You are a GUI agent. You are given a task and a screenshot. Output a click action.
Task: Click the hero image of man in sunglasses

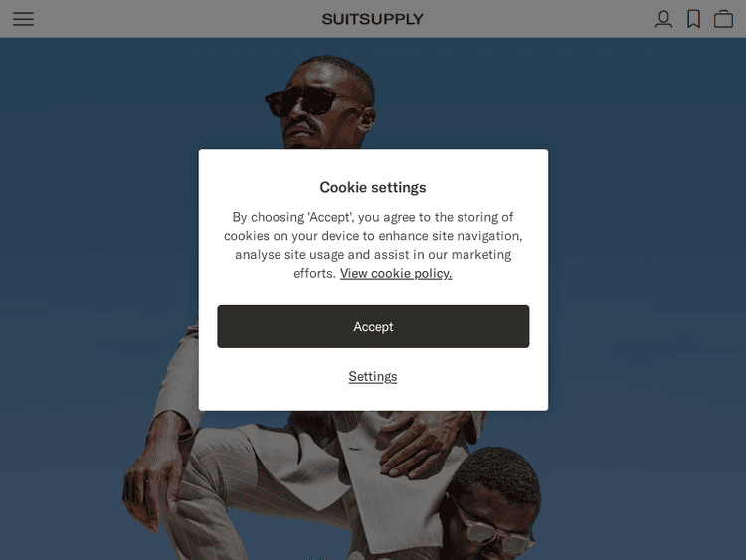(318, 99)
